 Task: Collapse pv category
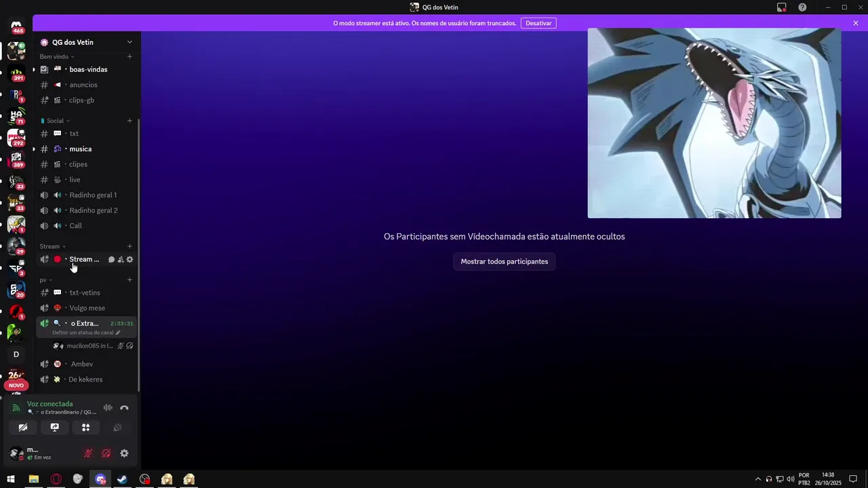click(46, 280)
